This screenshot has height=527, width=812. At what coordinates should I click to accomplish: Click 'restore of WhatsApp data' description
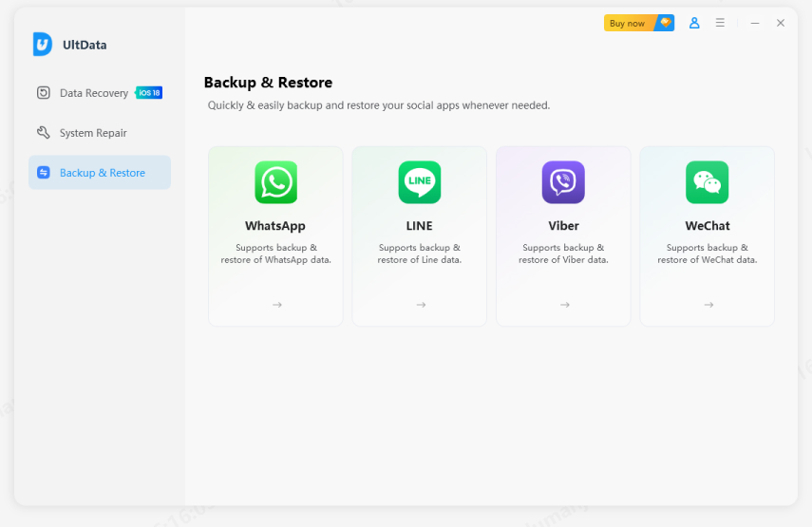[275, 260]
